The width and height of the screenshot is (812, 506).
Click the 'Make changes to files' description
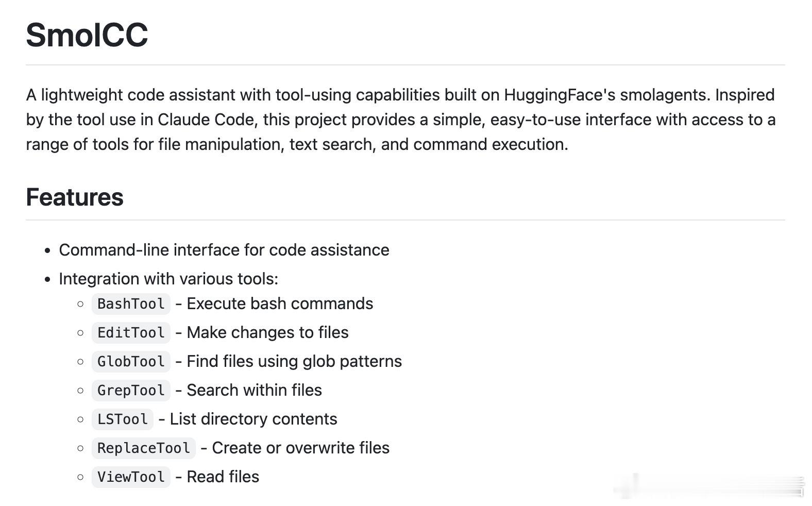pos(267,332)
